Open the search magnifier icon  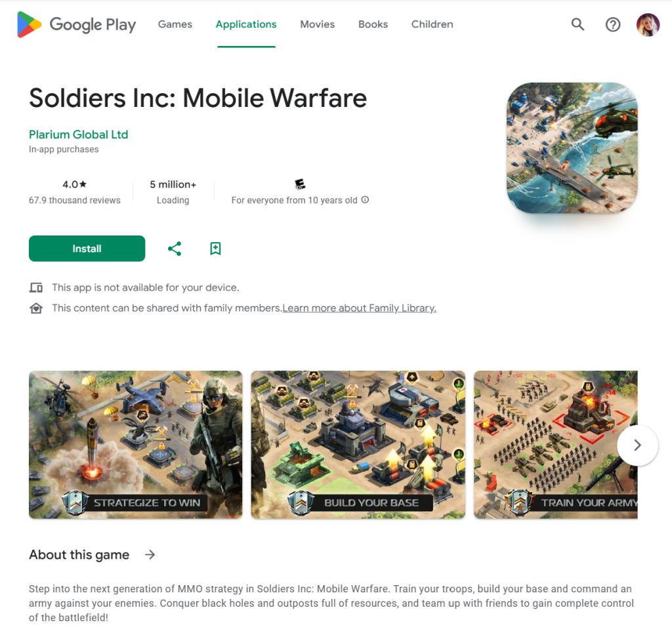point(577,24)
